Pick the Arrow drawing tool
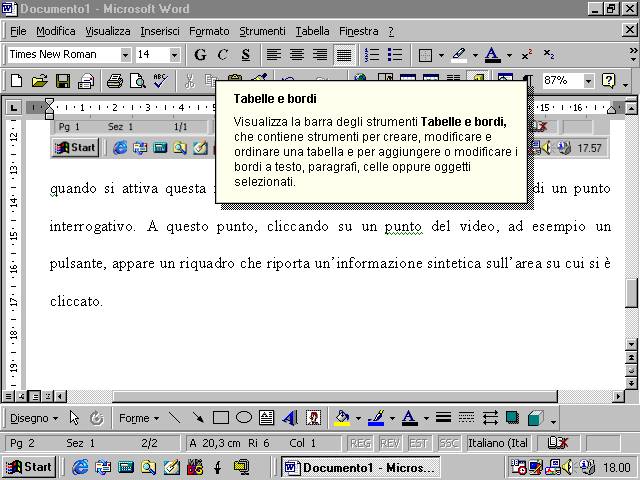The height and width of the screenshot is (480, 640). click(x=198, y=418)
